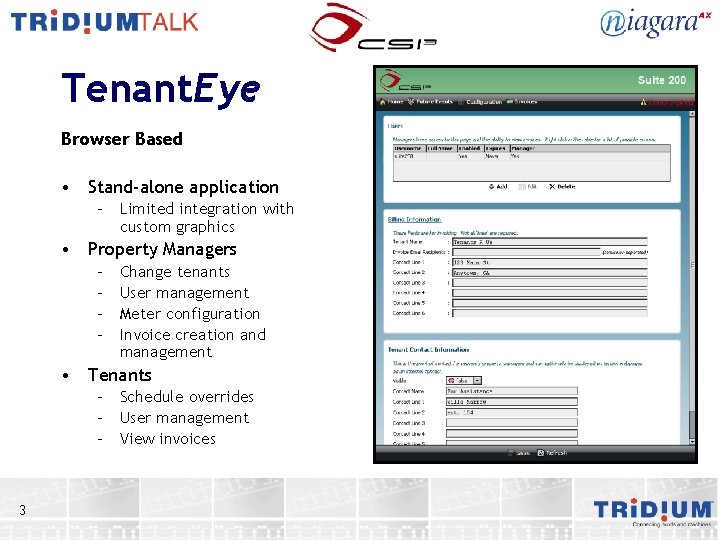Click the Suite 200 title text
The height and width of the screenshot is (540, 720).
(662, 80)
